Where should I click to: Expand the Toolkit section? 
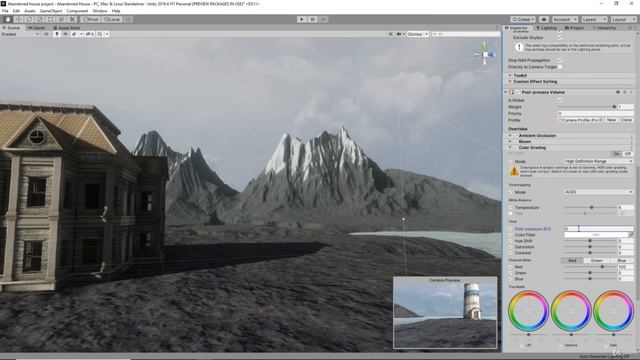[x=510, y=76]
